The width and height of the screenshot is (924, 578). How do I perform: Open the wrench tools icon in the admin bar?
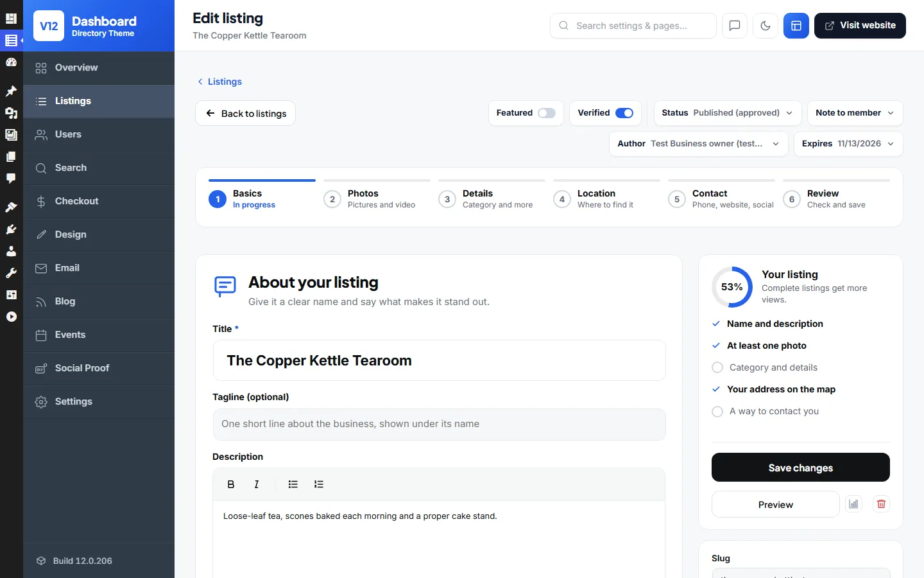pos(11,273)
